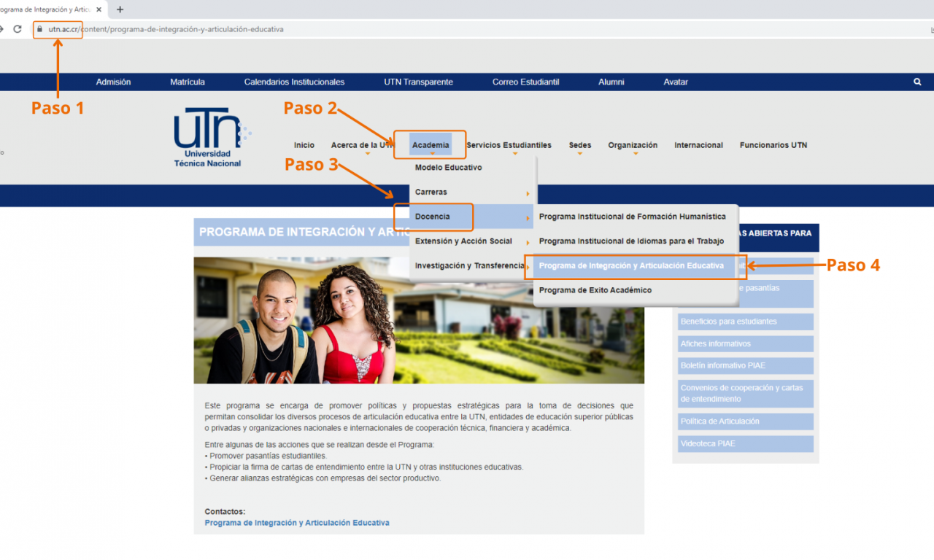Close the current browser tab
Viewport: 934px width, 560px height.
click(98, 9)
